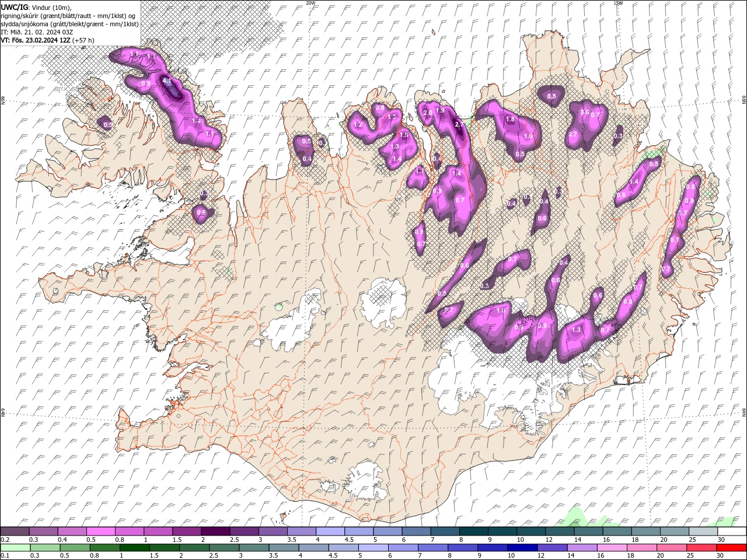Click the '0.1' label under rain scale
Viewport: 747px width, 560px height.
5,556
